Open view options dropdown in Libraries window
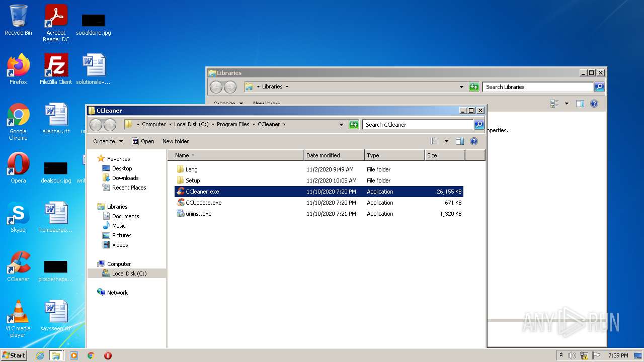This screenshot has height=362, width=644. click(x=567, y=104)
